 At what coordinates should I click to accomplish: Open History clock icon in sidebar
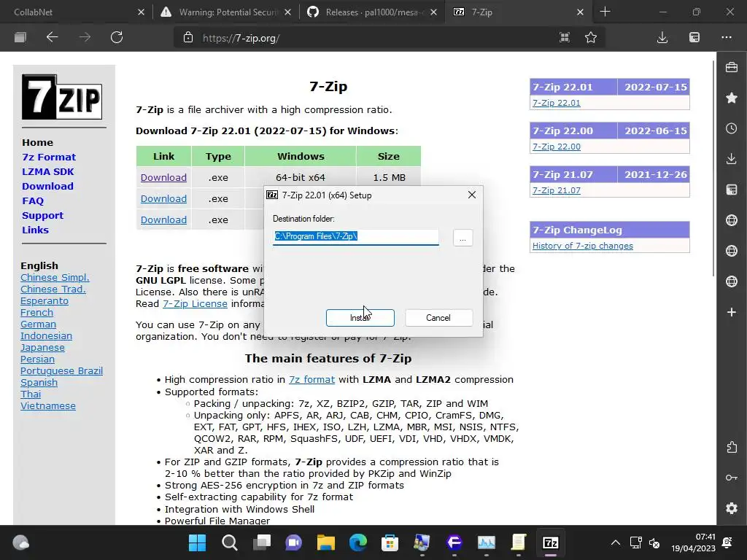coord(732,128)
